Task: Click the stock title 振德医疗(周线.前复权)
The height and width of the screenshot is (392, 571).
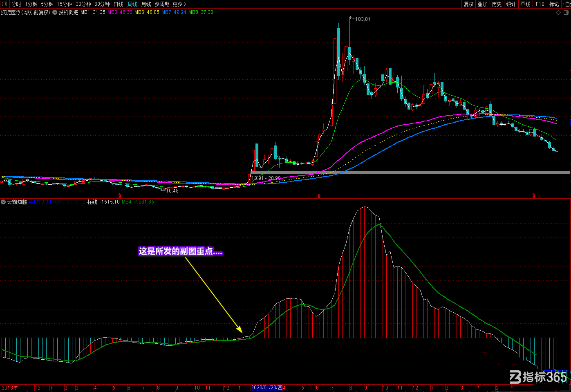Action: pos(26,12)
